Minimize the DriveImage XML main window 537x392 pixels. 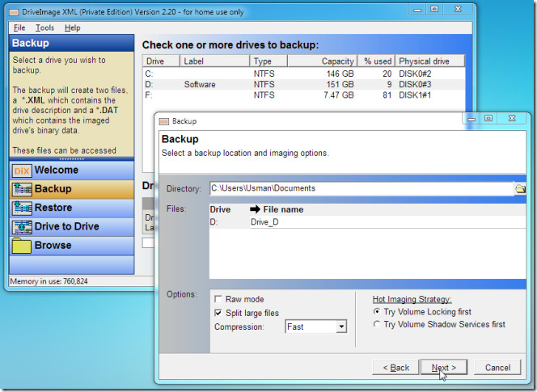[x=417, y=10]
